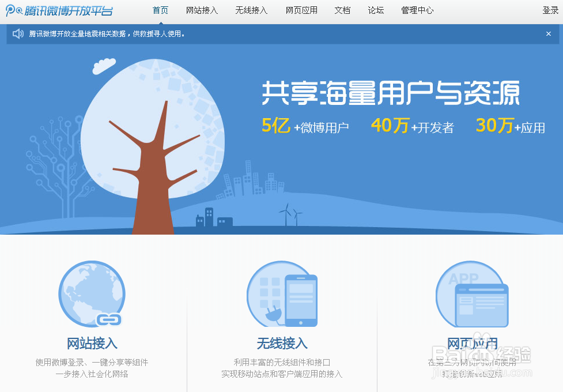
Task: Click the phone and plug wireless icon
Action: [x=282, y=294]
